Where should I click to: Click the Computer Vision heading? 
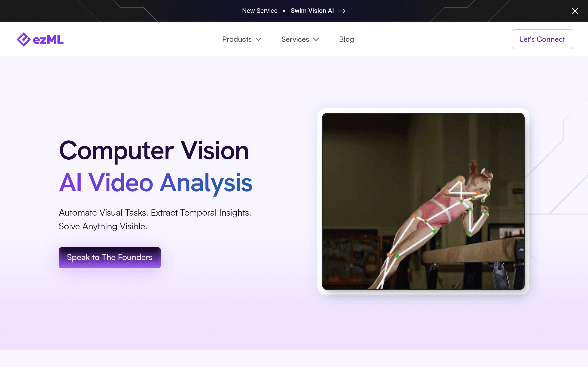point(154,150)
